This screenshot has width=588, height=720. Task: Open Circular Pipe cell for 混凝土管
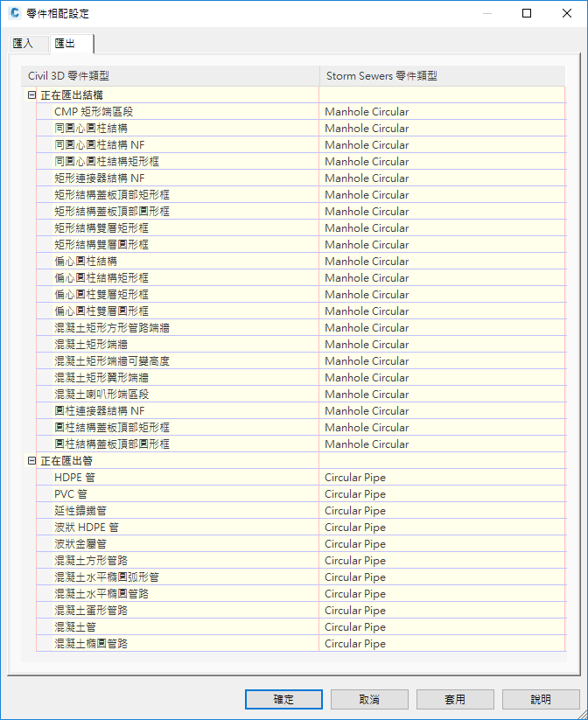click(x=443, y=626)
